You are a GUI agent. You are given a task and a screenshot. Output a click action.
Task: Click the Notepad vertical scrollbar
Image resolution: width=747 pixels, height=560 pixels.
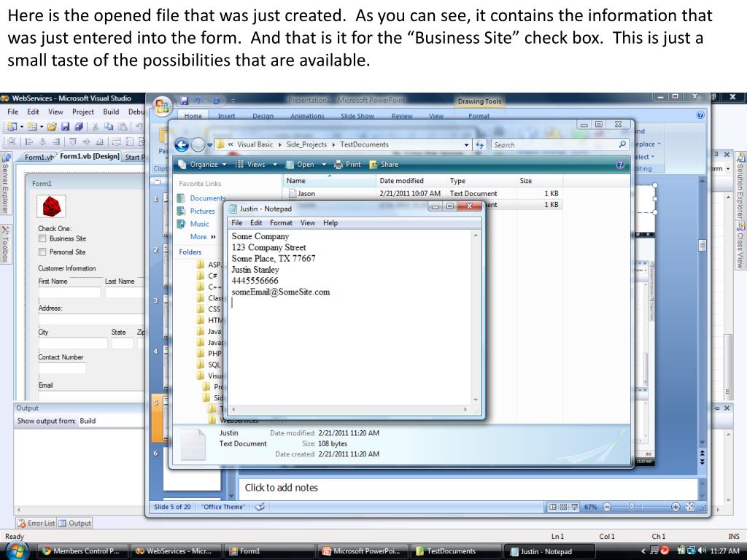476,318
